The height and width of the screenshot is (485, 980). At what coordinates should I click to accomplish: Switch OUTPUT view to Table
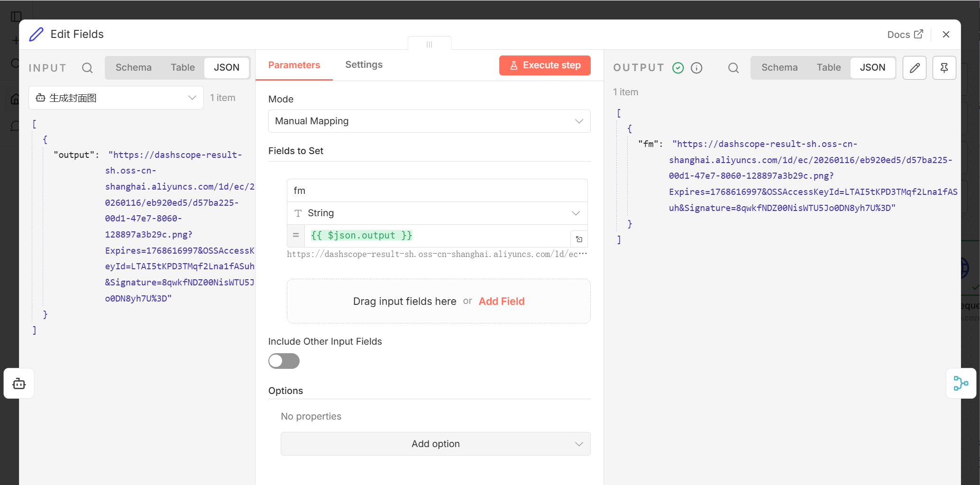tap(828, 67)
